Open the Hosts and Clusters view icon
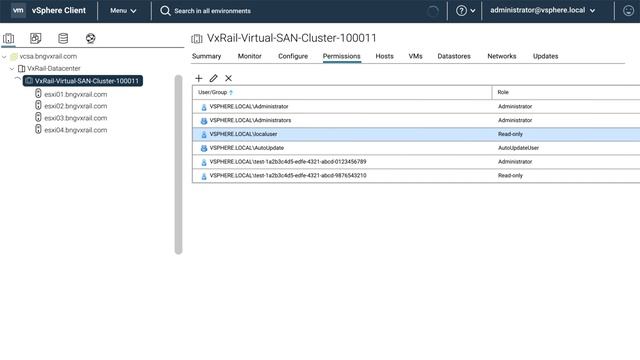Screen dimensions: 640x360 tap(9, 38)
